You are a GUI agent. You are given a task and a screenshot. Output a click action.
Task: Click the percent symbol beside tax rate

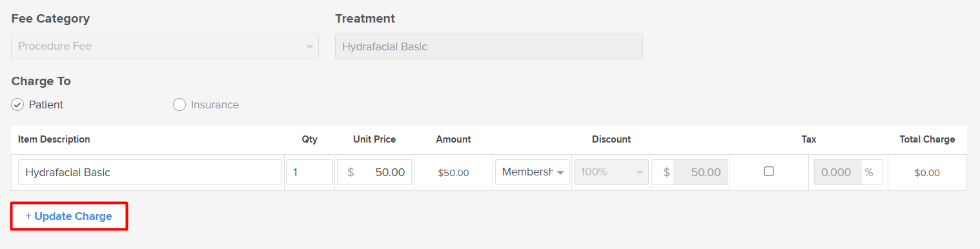click(x=869, y=172)
